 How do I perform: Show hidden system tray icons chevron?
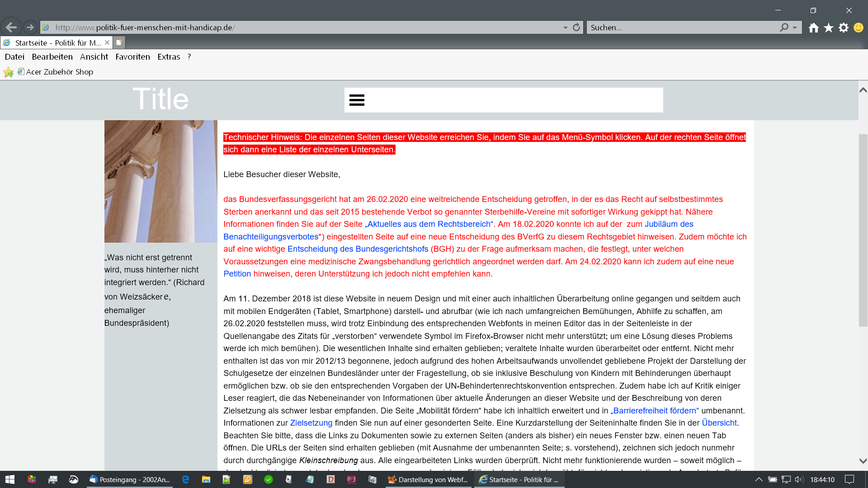pyautogui.click(x=759, y=479)
